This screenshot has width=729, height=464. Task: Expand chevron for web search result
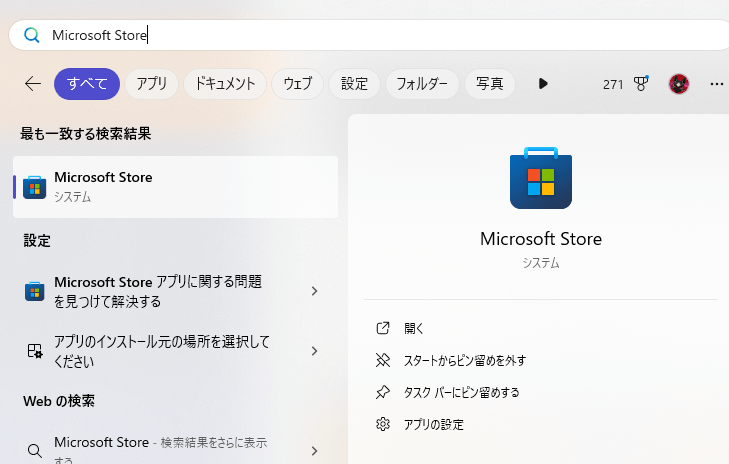(315, 451)
